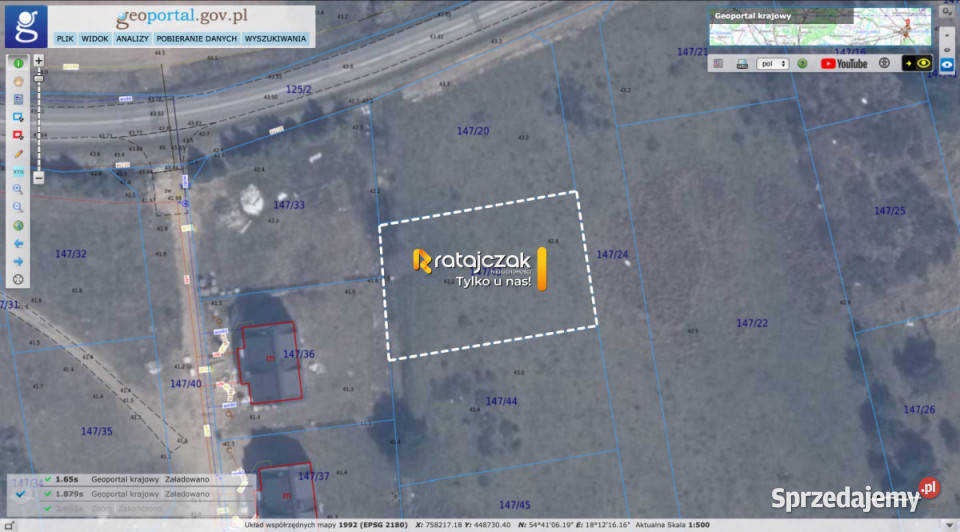Toggle the checkmark in the loading status panel

20,494
